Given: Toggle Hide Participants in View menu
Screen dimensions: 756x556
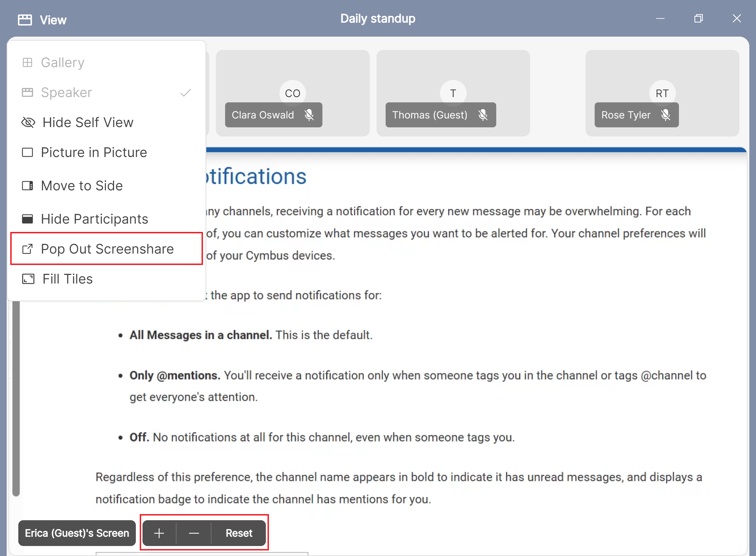Looking at the screenshot, I should [94, 219].
